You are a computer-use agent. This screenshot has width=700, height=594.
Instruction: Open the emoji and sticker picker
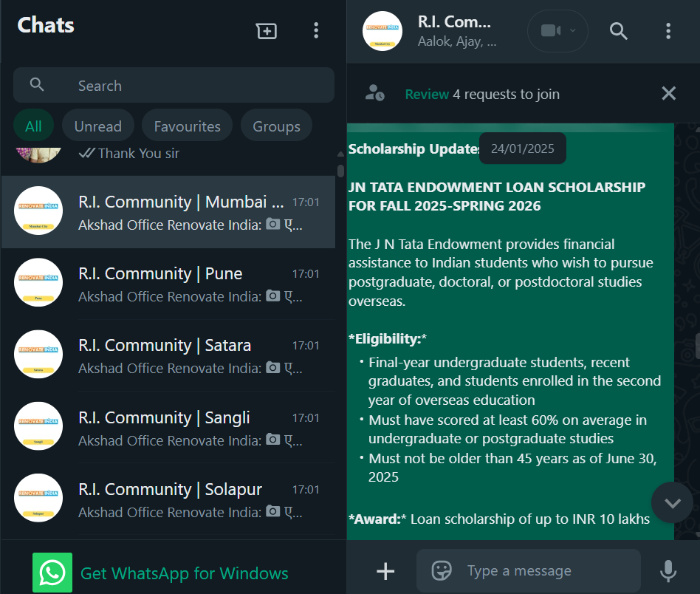[x=442, y=570]
